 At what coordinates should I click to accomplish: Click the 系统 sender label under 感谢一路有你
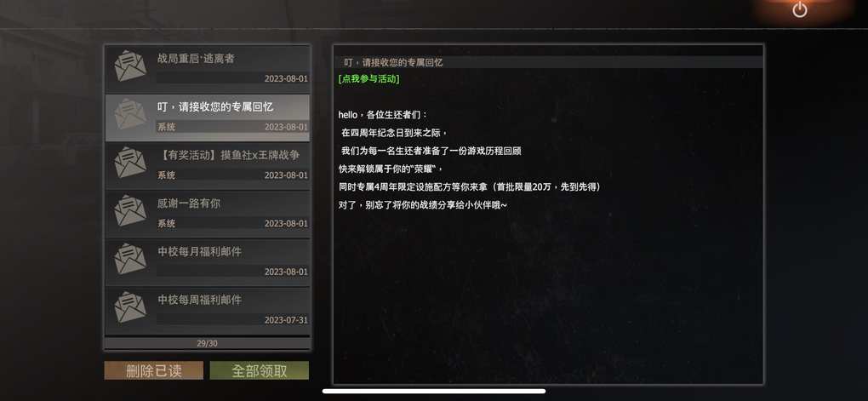click(x=166, y=223)
